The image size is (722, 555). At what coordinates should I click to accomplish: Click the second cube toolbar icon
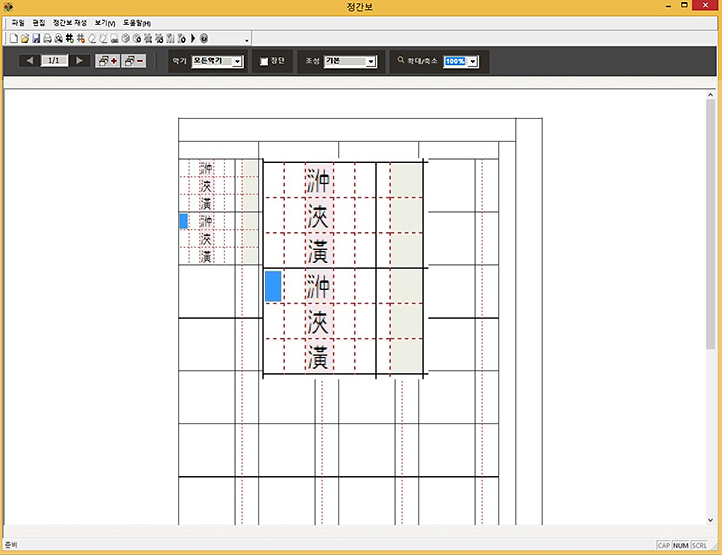(137, 38)
